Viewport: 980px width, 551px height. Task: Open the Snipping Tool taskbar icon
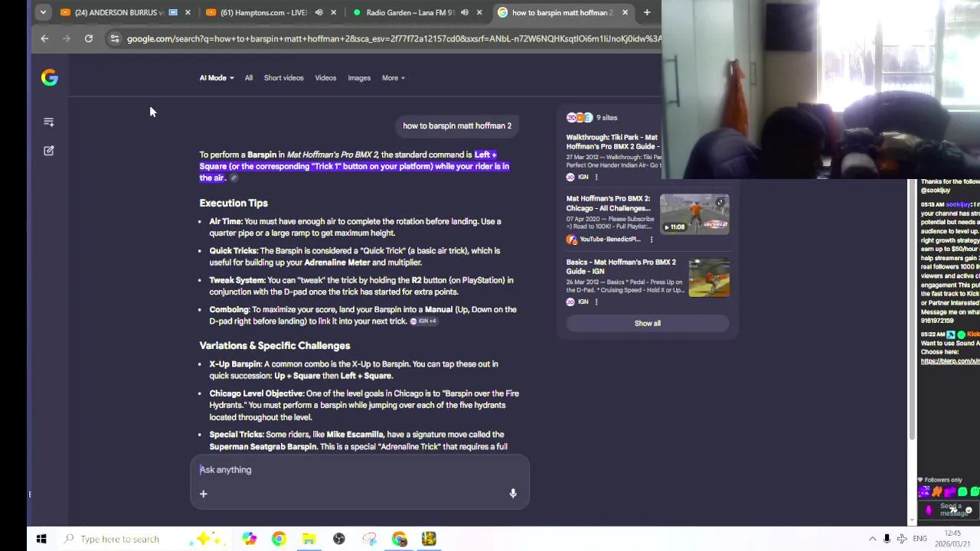pyautogui.click(x=369, y=539)
